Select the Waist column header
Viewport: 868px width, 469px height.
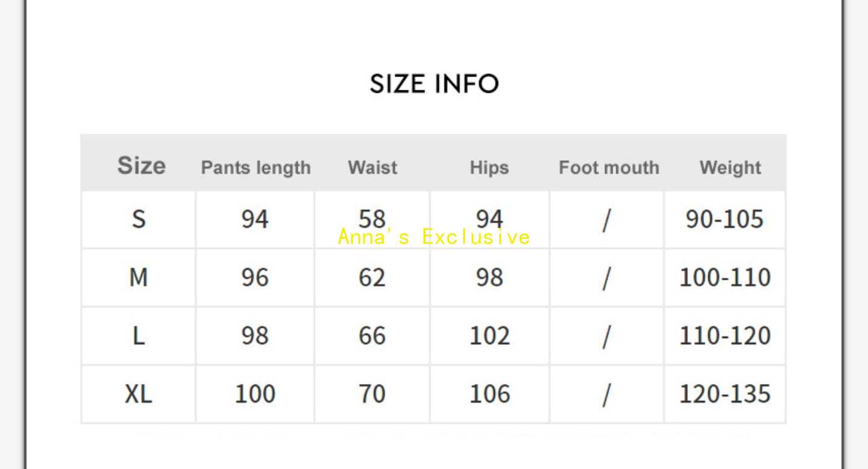(373, 168)
